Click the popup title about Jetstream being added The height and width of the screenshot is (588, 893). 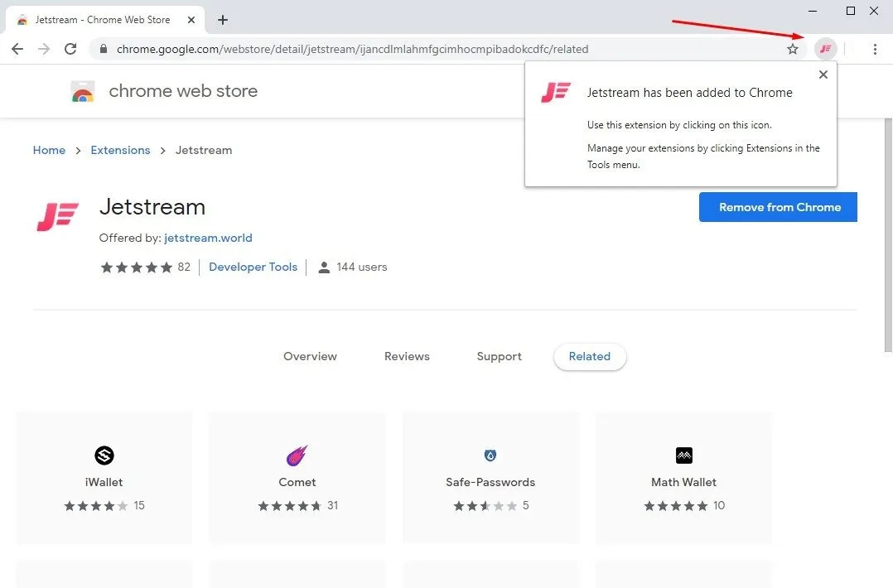click(x=690, y=93)
